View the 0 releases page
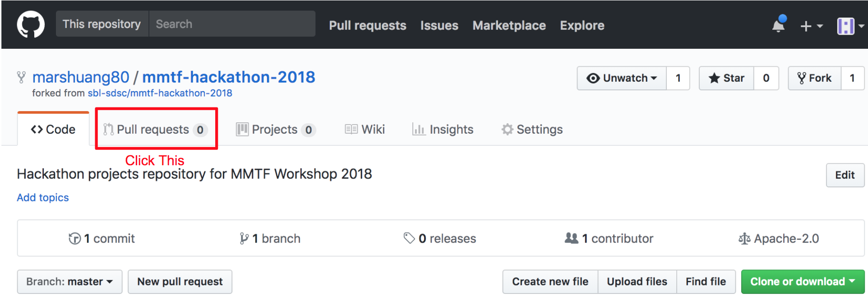This screenshot has height=298, width=868. tap(440, 238)
